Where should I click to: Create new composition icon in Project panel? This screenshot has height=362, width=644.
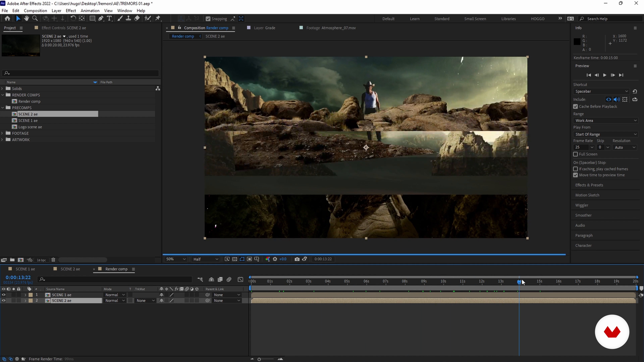20,260
